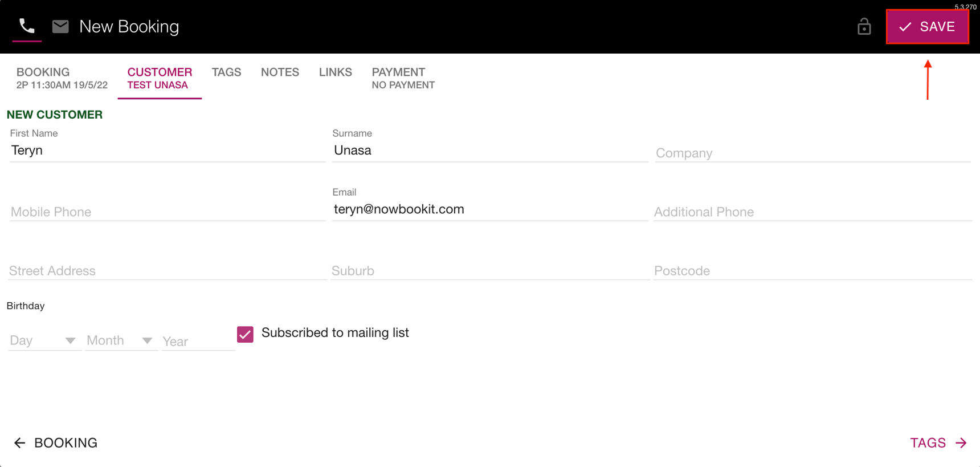Click the back arrow beside Booking

pyautogui.click(x=20, y=443)
